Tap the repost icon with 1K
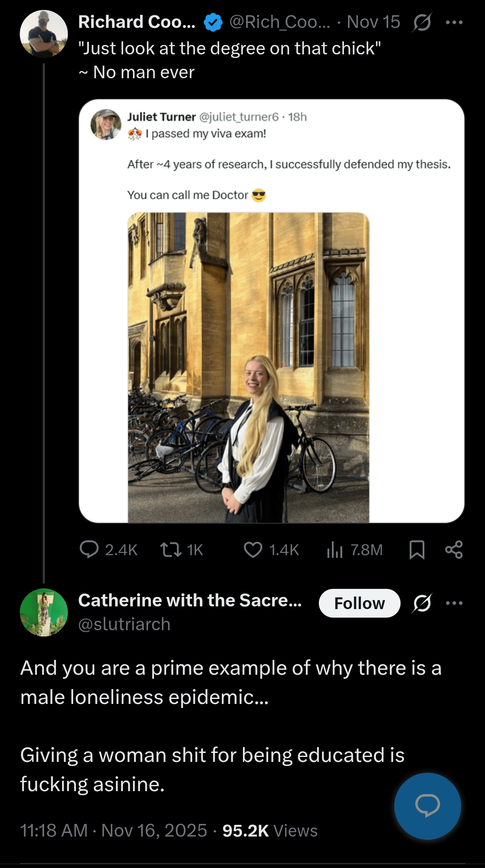Image resolution: width=485 pixels, height=868 pixels. click(171, 549)
